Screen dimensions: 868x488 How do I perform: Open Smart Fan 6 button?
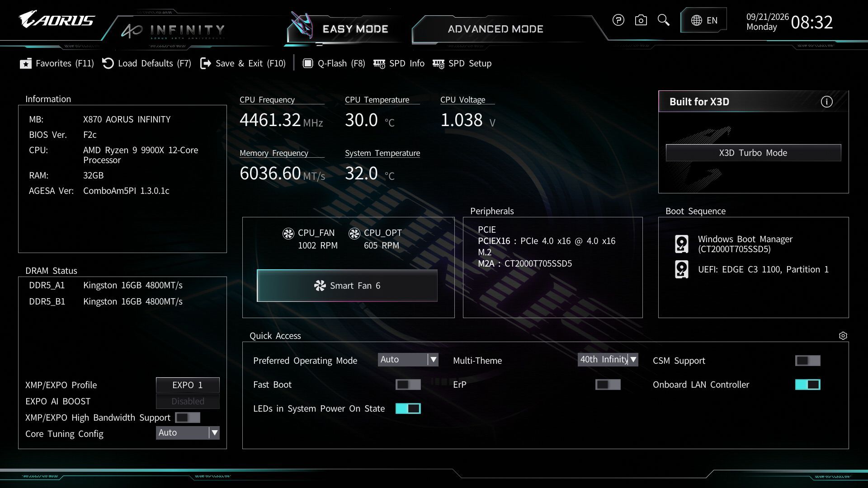coord(347,286)
